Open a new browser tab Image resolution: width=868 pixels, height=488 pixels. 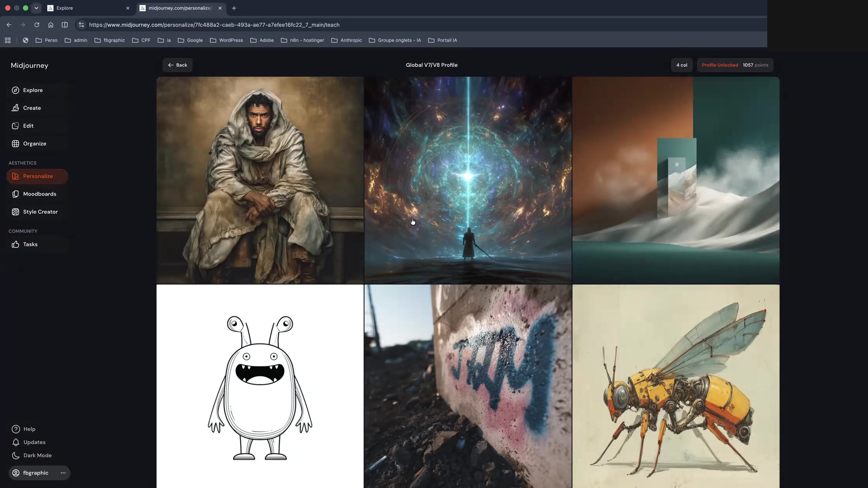[x=234, y=8]
